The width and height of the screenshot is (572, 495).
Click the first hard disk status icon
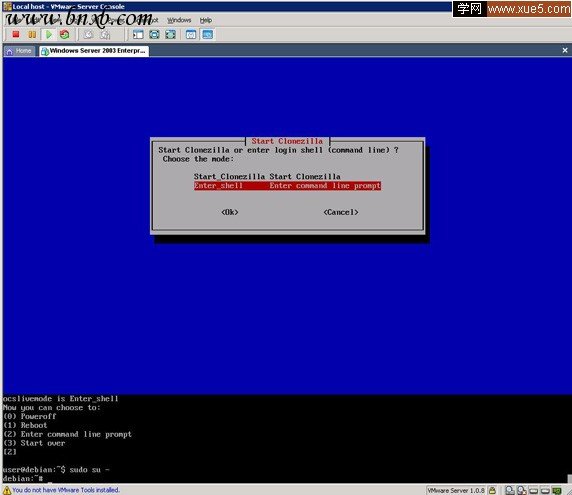(533, 491)
